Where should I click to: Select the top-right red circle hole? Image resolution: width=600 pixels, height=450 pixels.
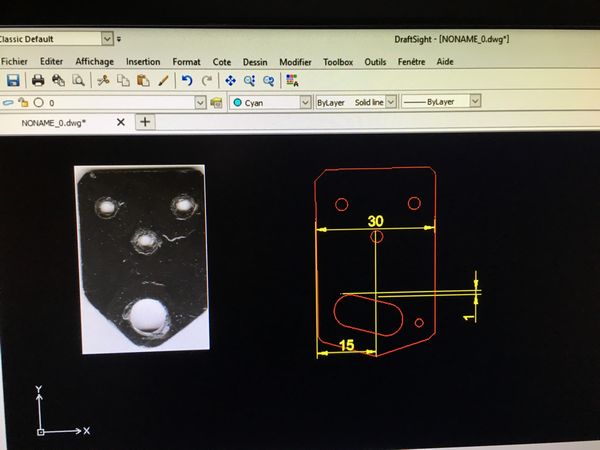point(414,203)
